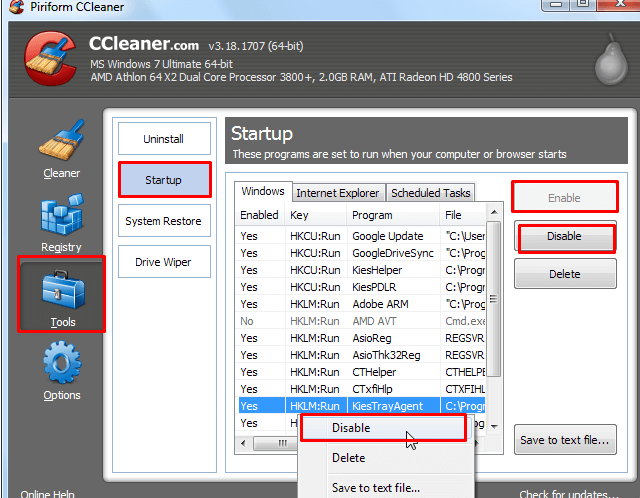Click the CCleaner logo in the header
The width and height of the screenshot is (640, 498).
(51, 58)
